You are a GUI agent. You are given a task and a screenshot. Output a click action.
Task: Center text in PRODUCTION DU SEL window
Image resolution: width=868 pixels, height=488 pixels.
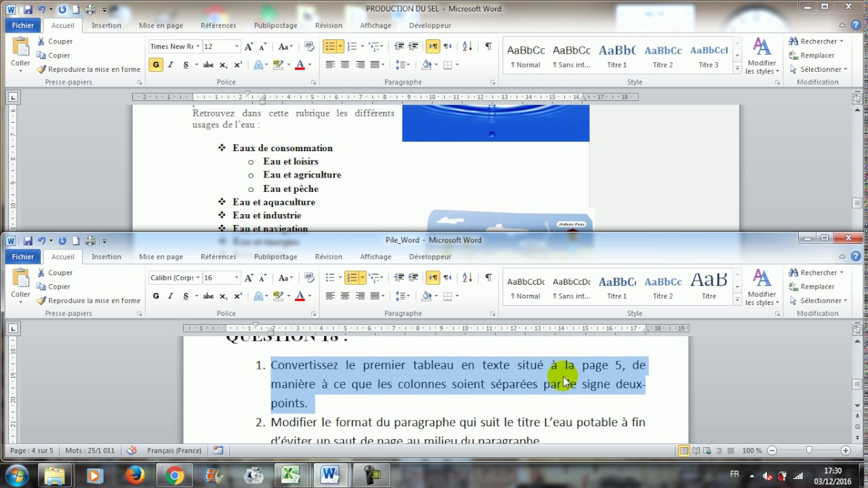[345, 65]
